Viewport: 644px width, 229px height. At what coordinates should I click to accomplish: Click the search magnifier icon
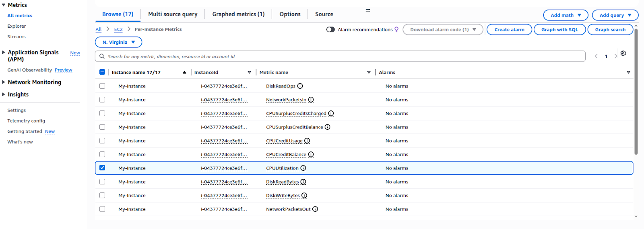click(x=102, y=56)
